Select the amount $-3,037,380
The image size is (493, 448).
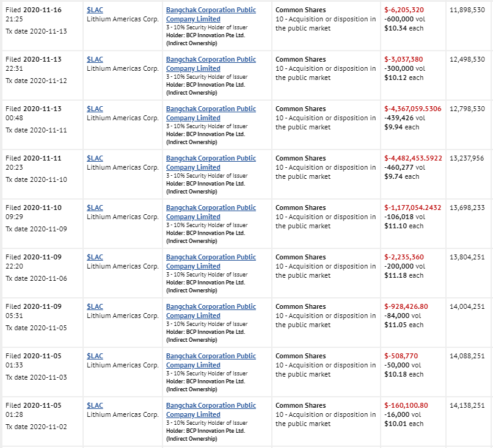(x=404, y=59)
